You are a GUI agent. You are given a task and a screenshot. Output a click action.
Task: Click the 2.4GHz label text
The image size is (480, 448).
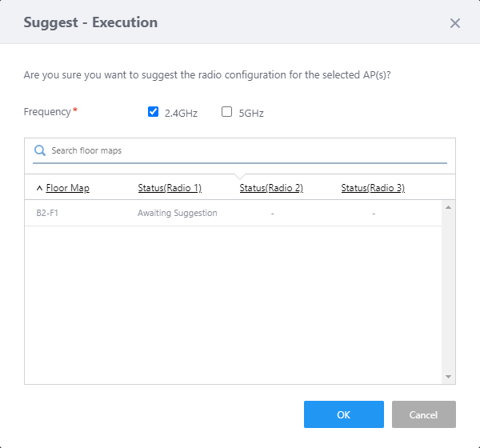click(181, 113)
